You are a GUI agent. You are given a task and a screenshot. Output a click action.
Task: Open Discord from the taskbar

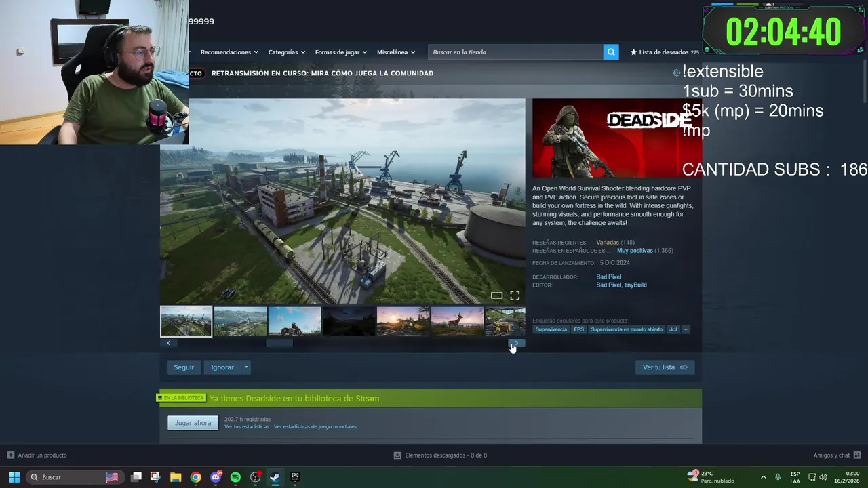point(216,477)
